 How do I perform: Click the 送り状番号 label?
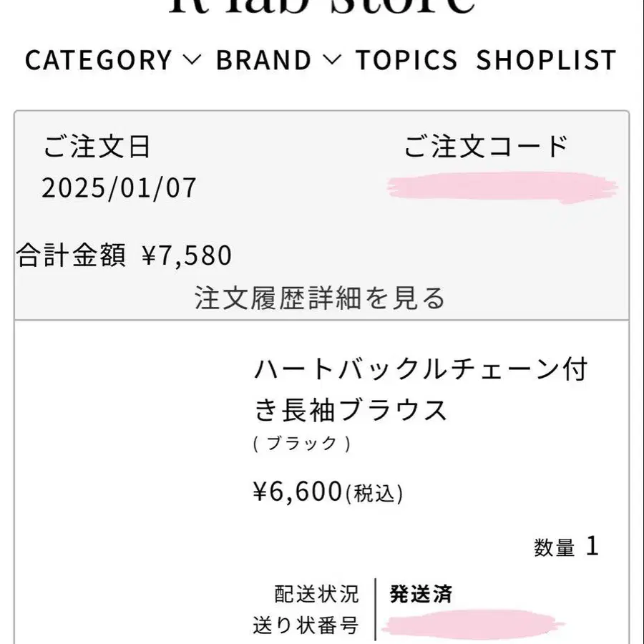(x=306, y=626)
